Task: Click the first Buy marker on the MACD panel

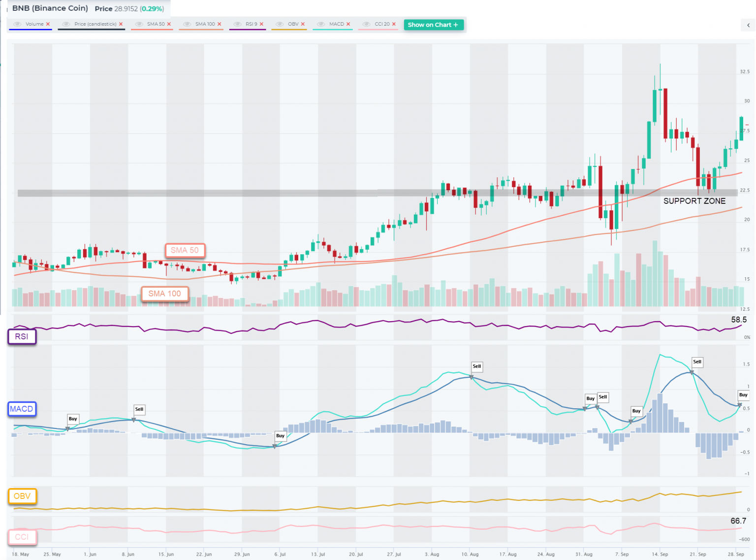Action: pyautogui.click(x=73, y=419)
